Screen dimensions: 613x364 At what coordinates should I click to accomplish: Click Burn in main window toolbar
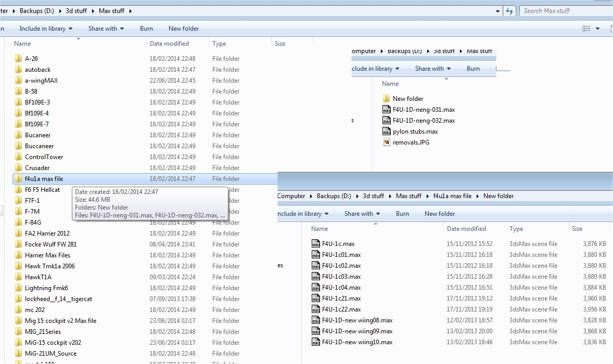(x=146, y=29)
